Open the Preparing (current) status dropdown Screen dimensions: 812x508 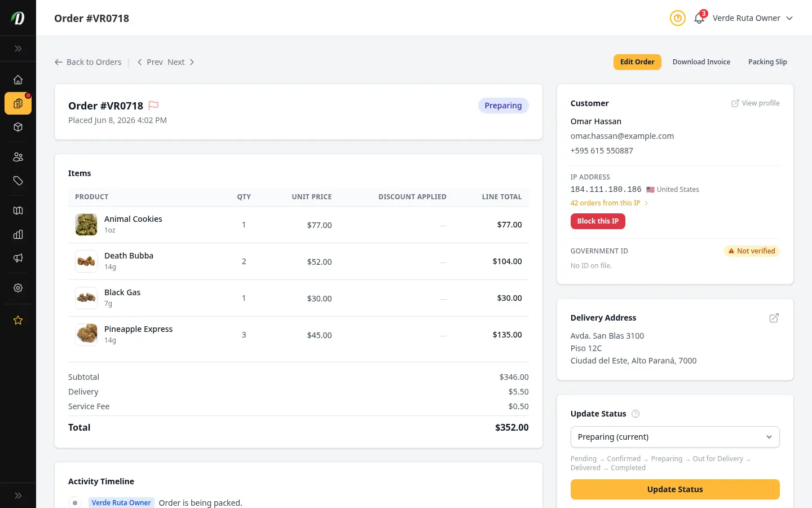coord(675,437)
